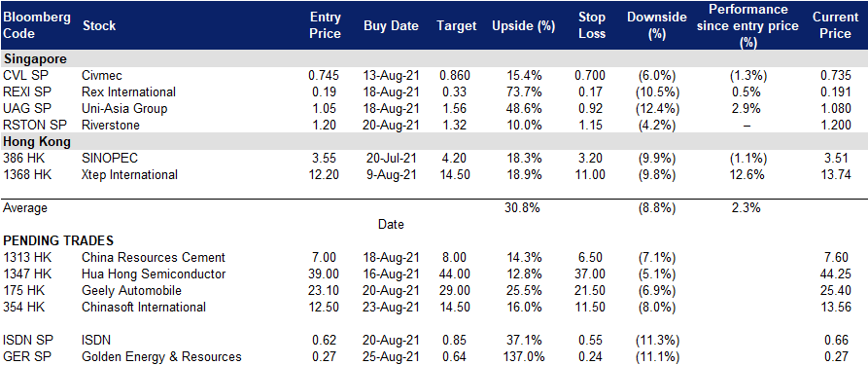Select the China Resources Cement row name

point(154,257)
